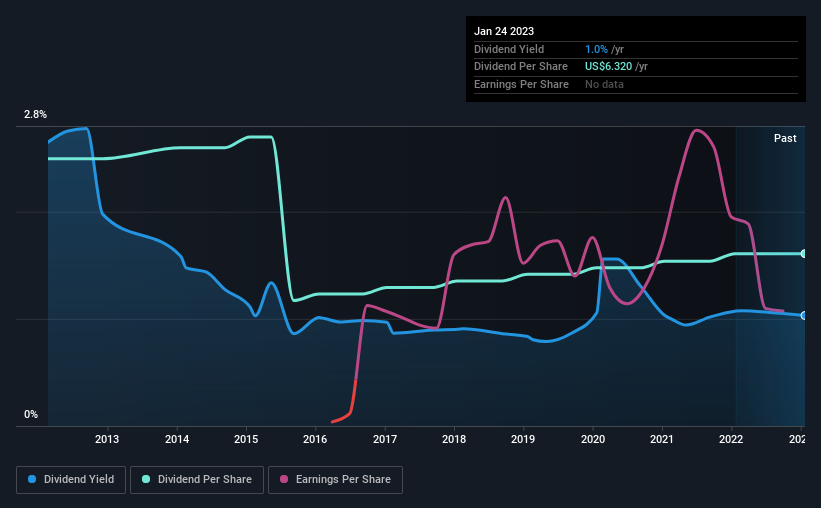
Task: Click the tooltip Dividend Yield row label
Action: point(509,49)
